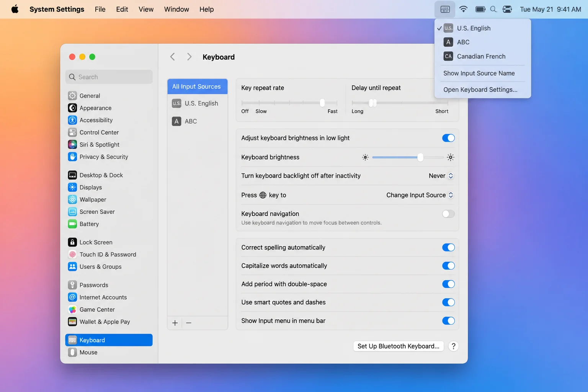Click the Key repeat rate slider

click(289, 103)
